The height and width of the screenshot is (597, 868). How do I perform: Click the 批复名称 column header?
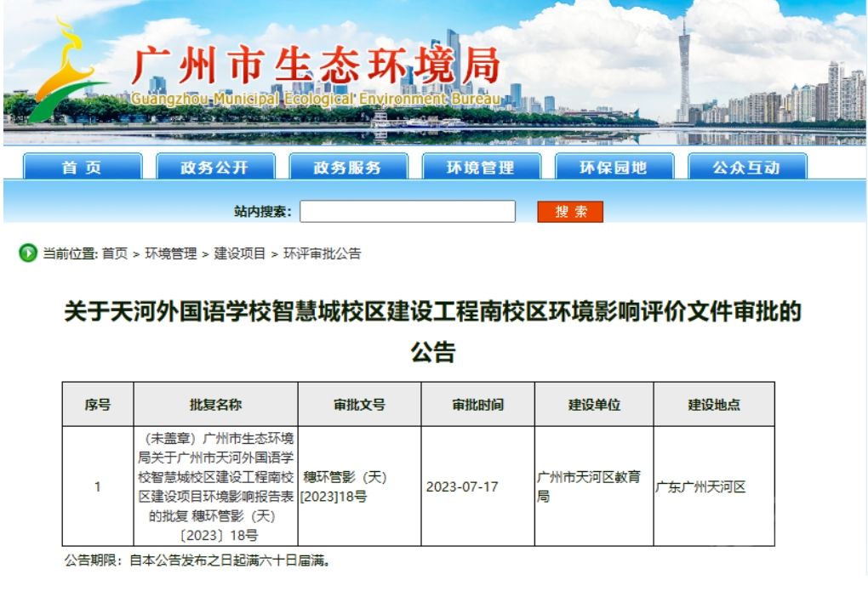point(216,405)
